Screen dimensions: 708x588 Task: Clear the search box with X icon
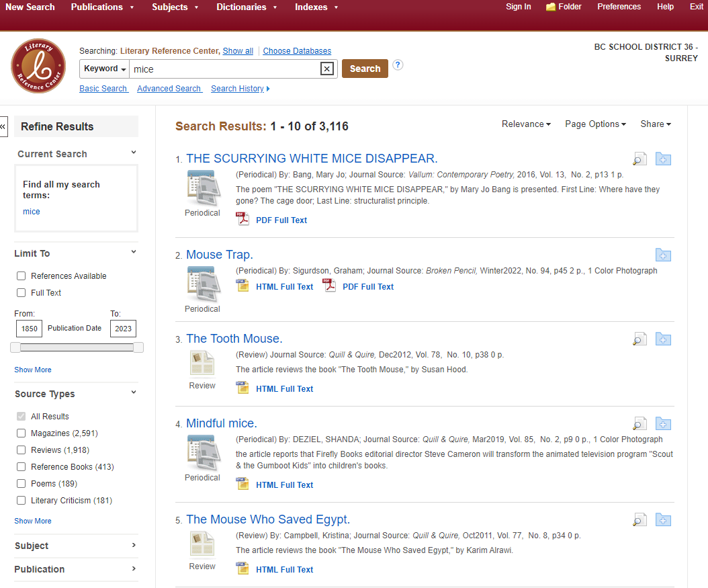(327, 69)
